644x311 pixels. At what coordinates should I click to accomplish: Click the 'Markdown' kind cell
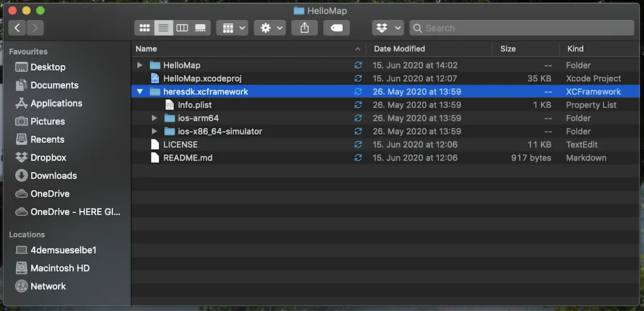click(x=586, y=157)
